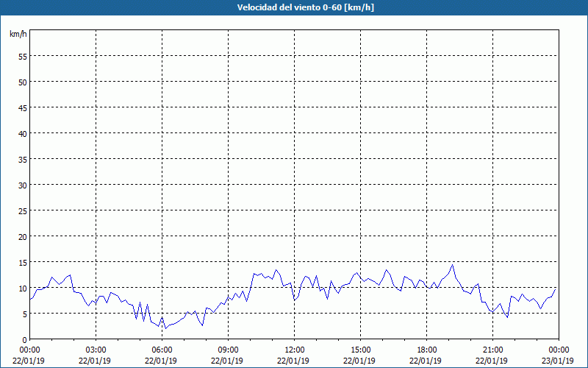The height and width of the screenshot is (368, 588).
Task: Click the 09:00 time axis label
Action: click(x=228, y=350)
